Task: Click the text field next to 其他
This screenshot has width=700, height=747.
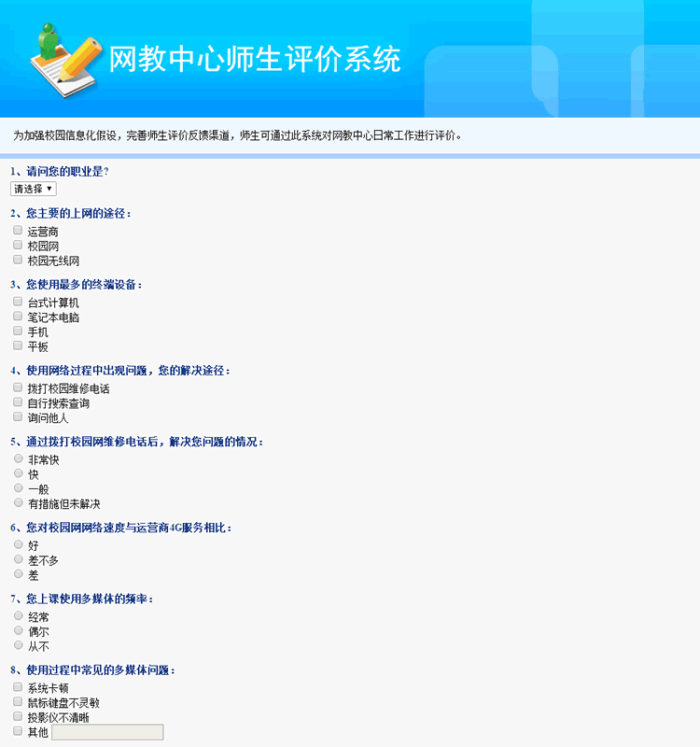Action: click(x=107, y=732)
